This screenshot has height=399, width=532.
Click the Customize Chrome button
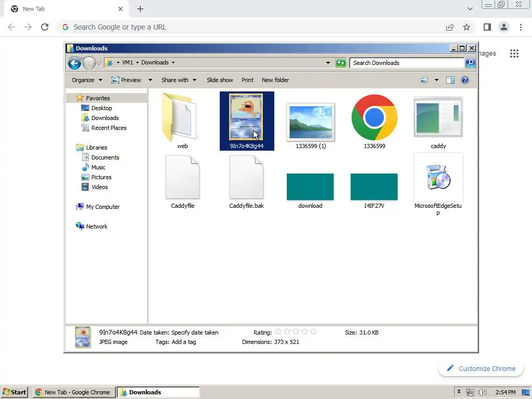(x=481, y=368)
